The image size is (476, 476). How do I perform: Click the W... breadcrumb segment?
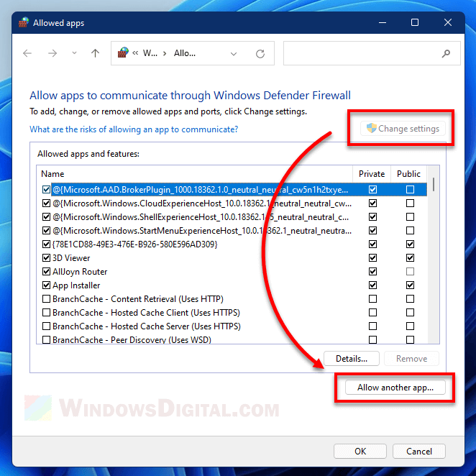point(150,53)
